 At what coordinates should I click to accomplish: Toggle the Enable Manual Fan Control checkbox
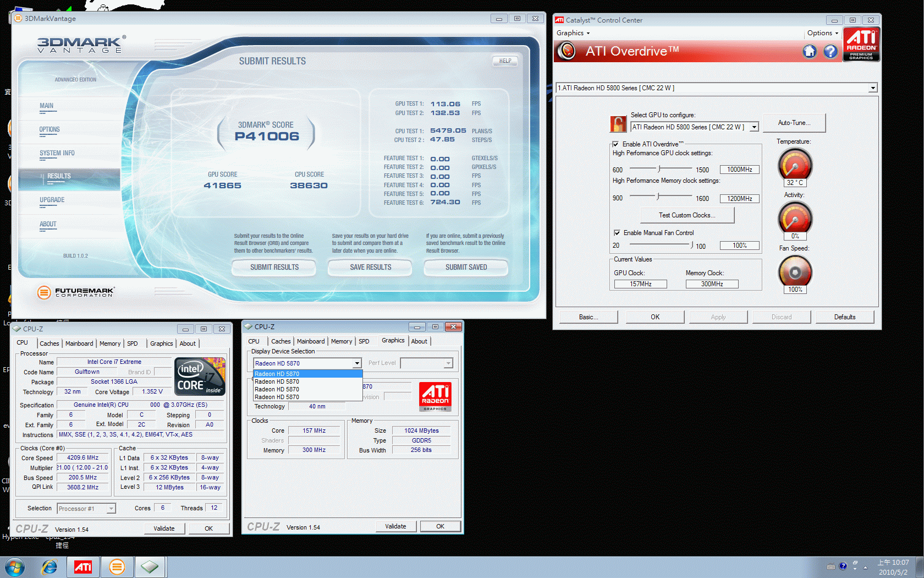617,233
